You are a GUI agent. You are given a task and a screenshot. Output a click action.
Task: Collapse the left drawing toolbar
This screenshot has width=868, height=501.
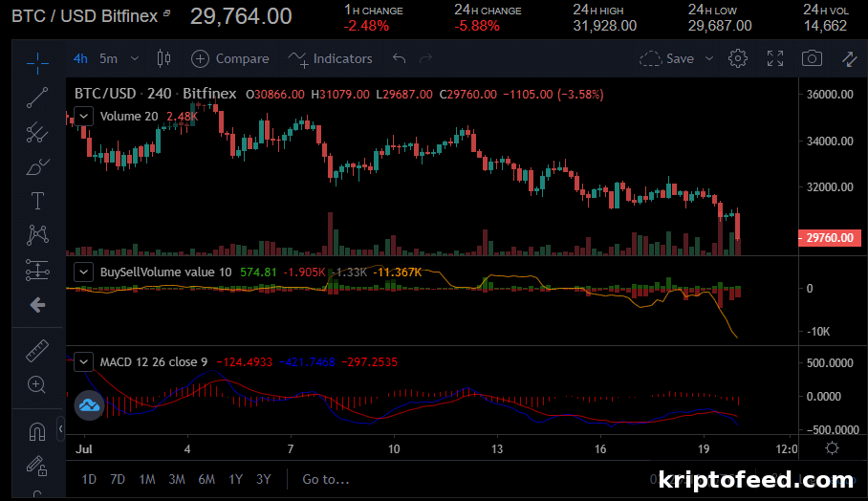(x=61, y=429)
